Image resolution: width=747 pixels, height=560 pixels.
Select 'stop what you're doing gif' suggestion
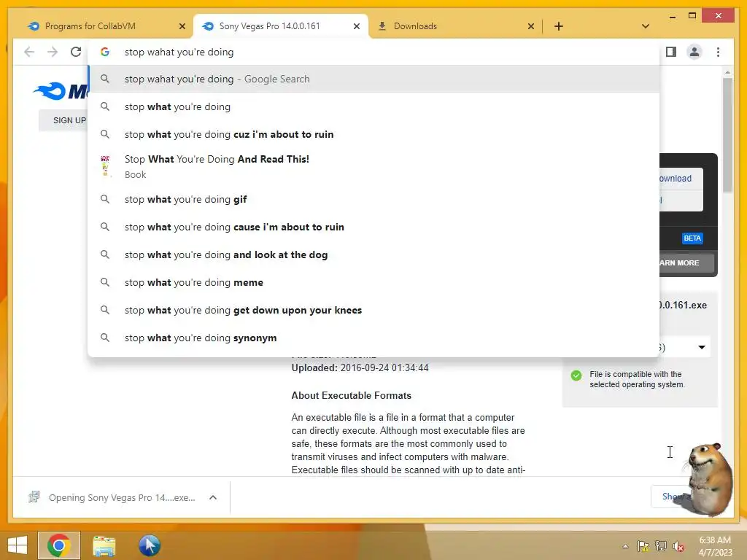point(374,199)
